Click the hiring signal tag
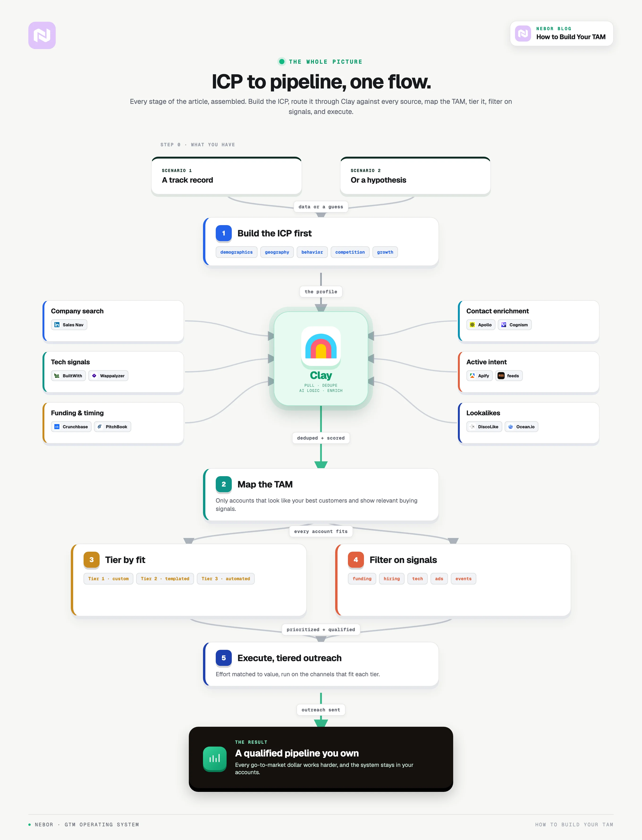 [x=392, y=579]
